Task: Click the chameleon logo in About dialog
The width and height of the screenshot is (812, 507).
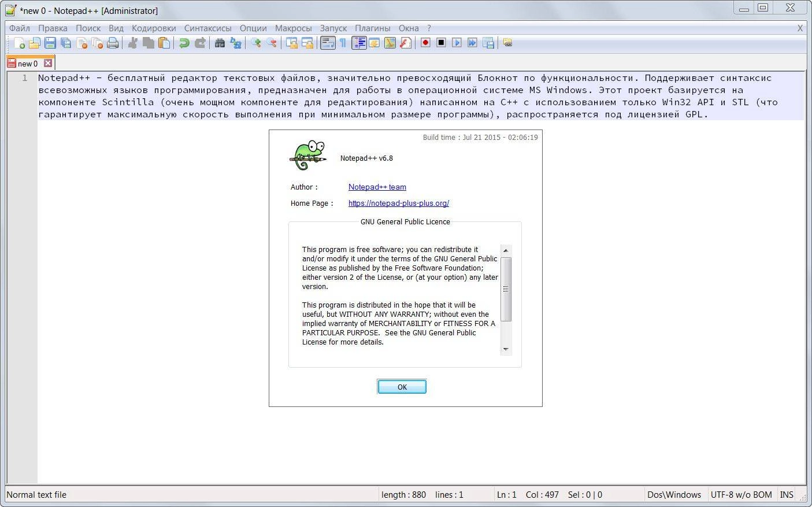Action: tap(308, 155)
